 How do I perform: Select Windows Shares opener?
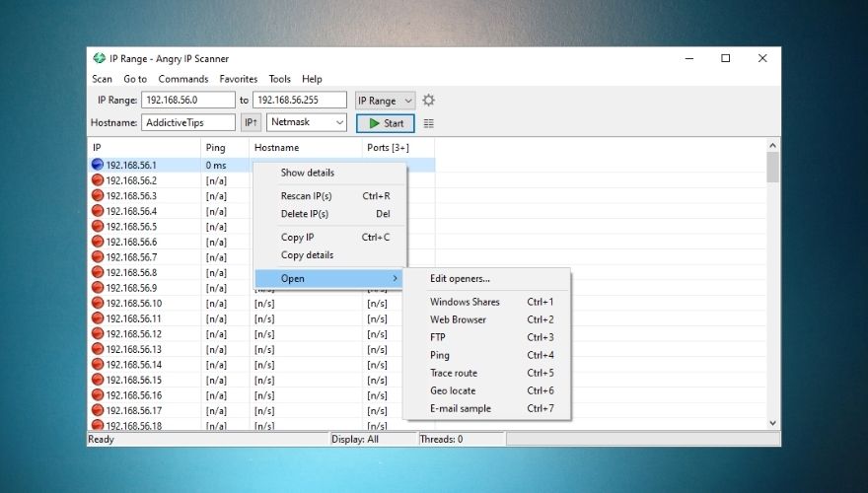point(487,302)
